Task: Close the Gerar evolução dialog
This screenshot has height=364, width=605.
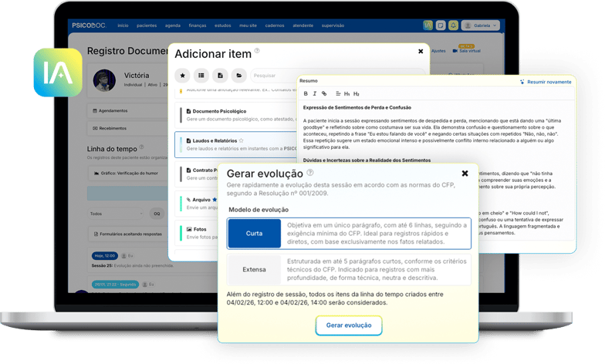Action: coord(465,174)
